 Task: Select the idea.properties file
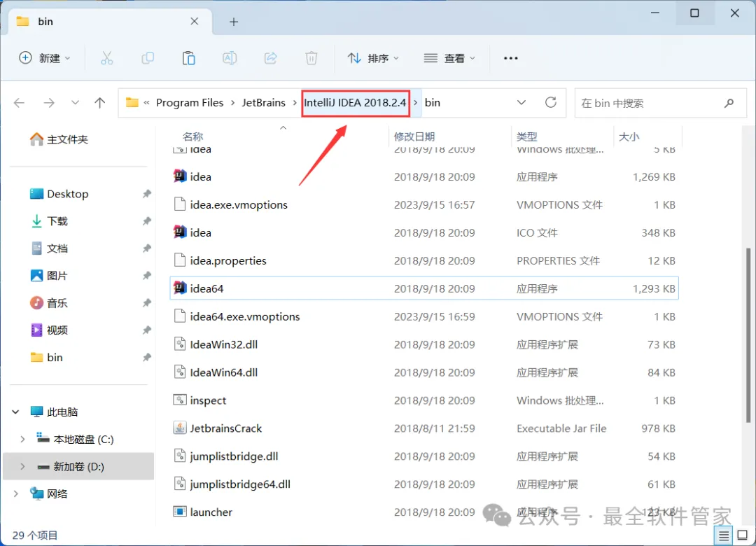pyautogui.click(x=424, y=261)
